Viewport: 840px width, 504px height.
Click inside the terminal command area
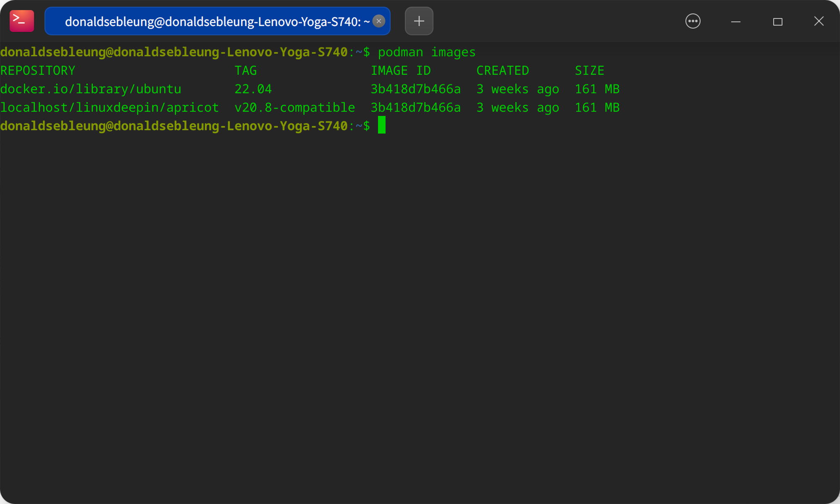click(x=420, y=252)
